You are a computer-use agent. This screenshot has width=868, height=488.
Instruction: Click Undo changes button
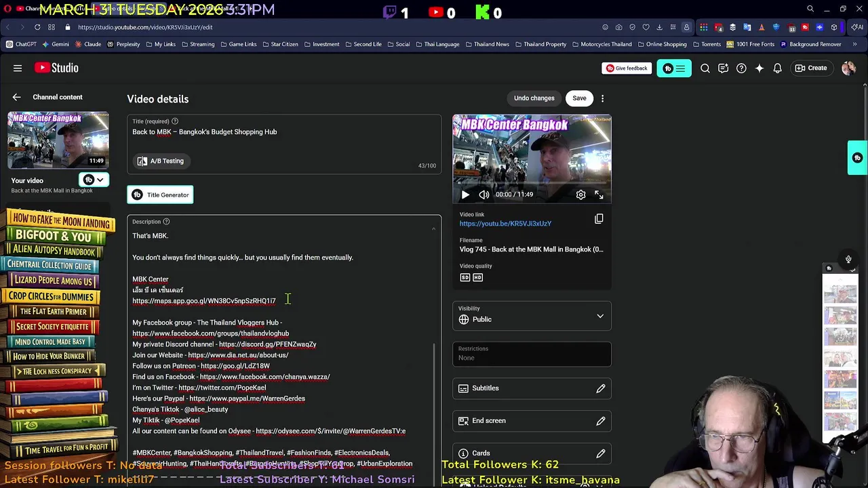tap(534, 98)
